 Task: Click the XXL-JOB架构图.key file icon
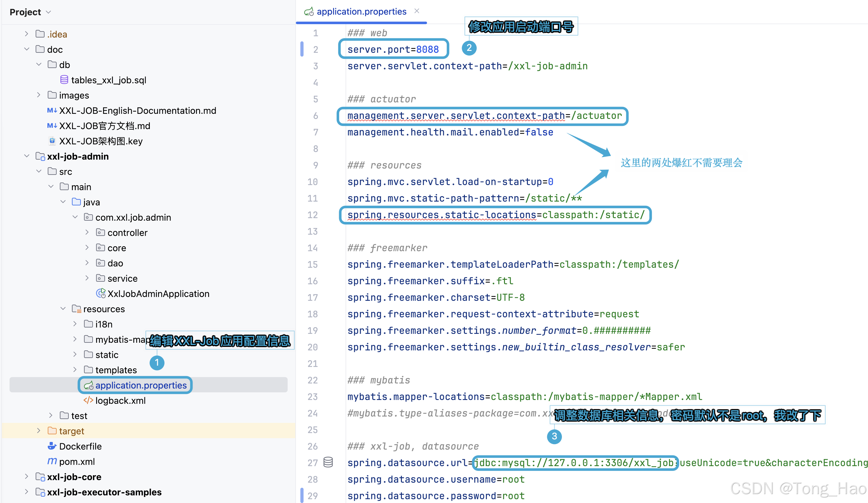52,141
